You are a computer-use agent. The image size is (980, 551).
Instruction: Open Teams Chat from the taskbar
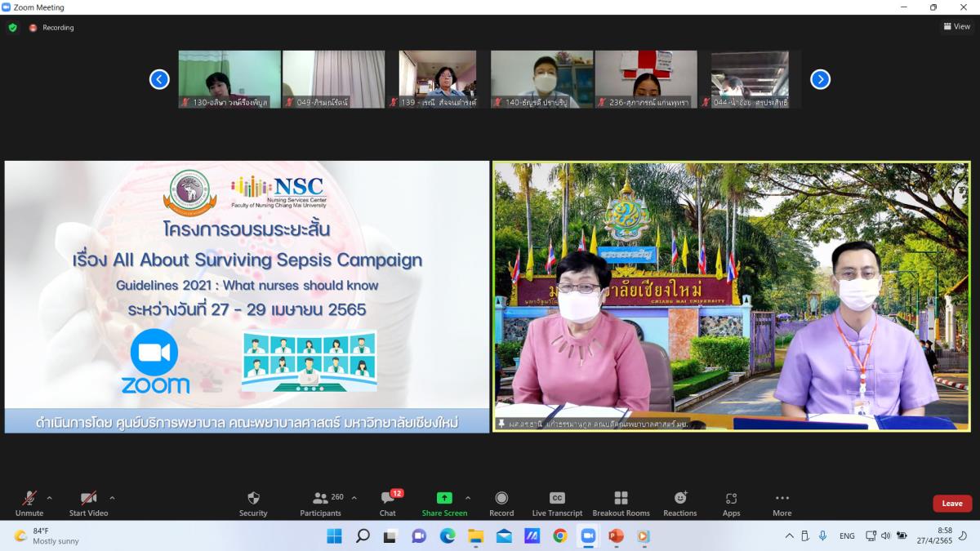(419, 536)
